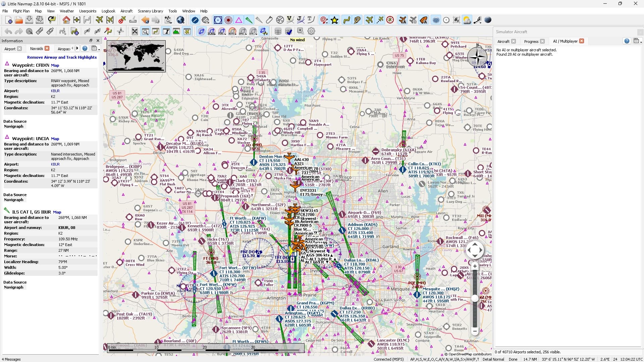Open the Scenery Library menu
Viewport: 644px width, 362px height.
(x=150, y=11)
